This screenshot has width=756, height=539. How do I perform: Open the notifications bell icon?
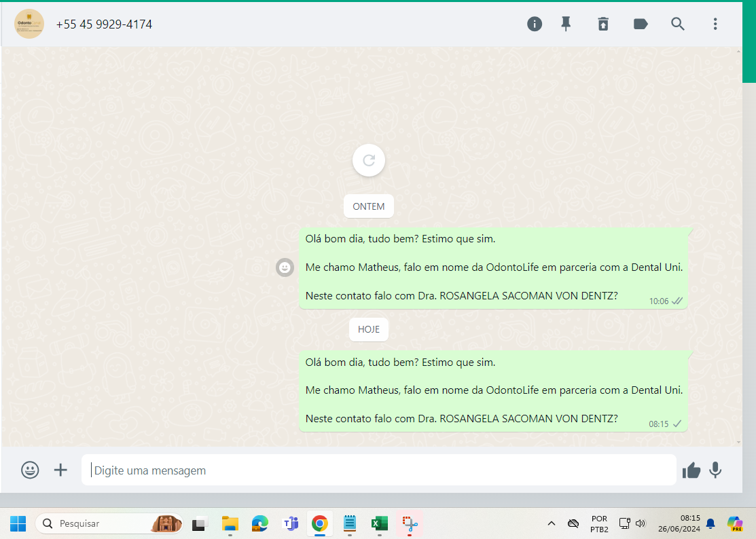point(710,523)
